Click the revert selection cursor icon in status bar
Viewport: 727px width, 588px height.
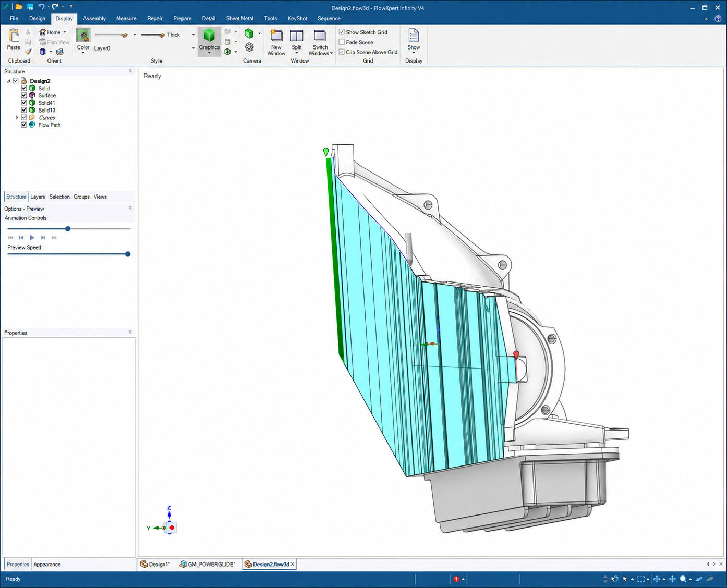point(615,579)
